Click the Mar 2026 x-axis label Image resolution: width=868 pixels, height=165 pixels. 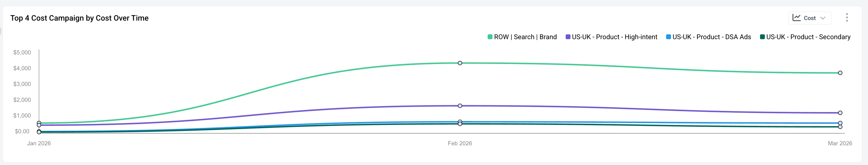coord(840,143)
